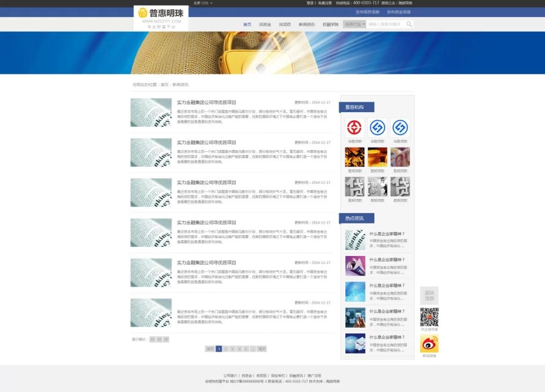This screenshot has width=545, height=392.
Task: Open the 新闻资讯 navigation tab
Action: coord(307,24)
